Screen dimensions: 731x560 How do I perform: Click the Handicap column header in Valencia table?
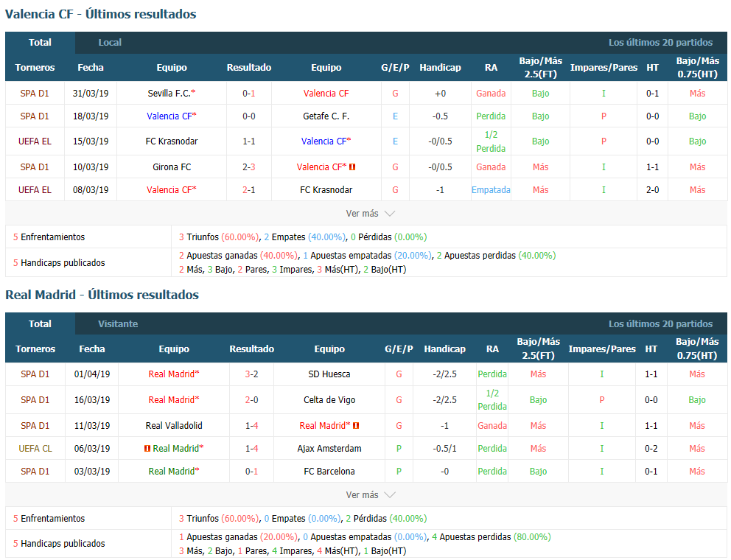coord(440,68)
